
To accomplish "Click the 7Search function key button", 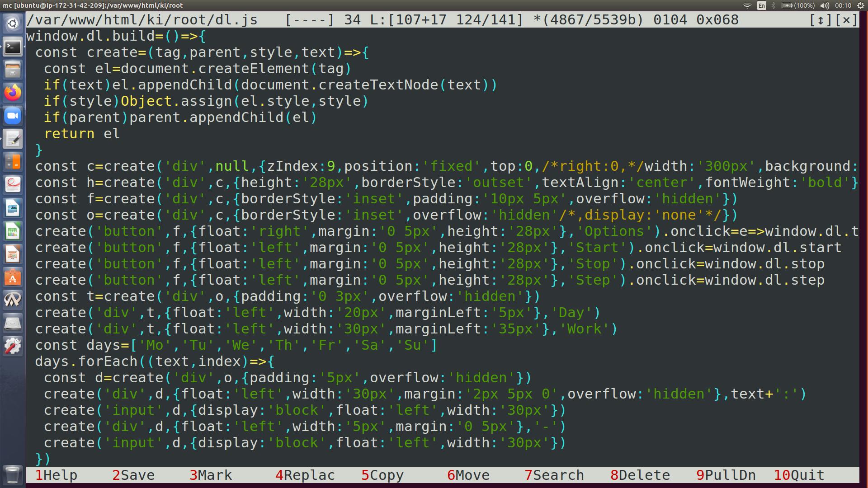I will [x=554, y=475].
